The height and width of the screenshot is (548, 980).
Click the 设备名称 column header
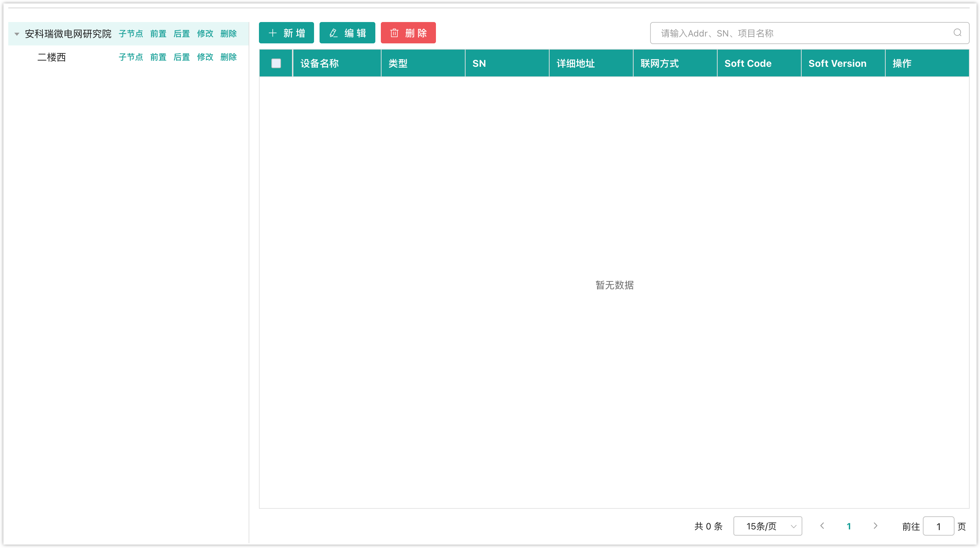[337, 63]
